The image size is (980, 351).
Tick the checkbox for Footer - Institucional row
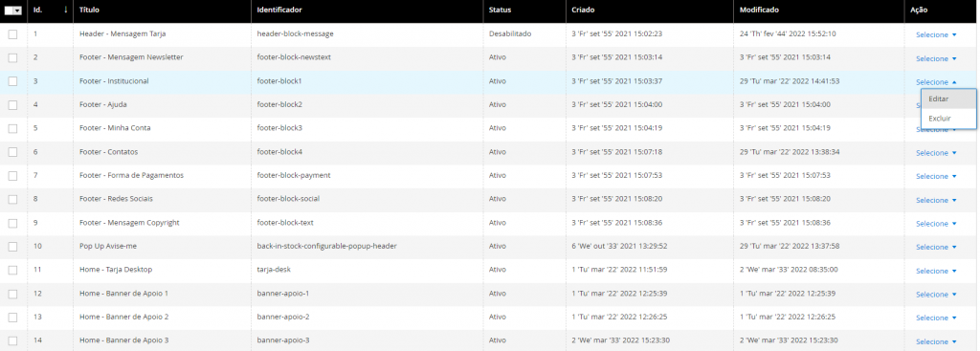click(x=12, y=81)
